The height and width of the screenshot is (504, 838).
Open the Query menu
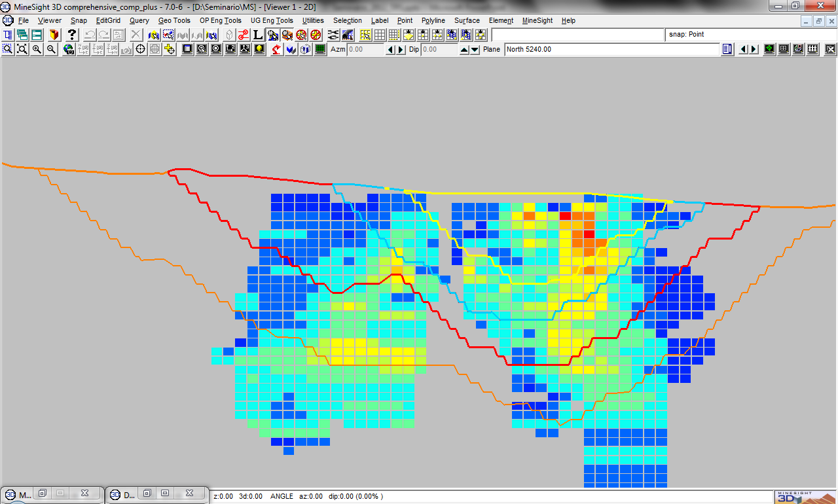(x=139, y=20)
